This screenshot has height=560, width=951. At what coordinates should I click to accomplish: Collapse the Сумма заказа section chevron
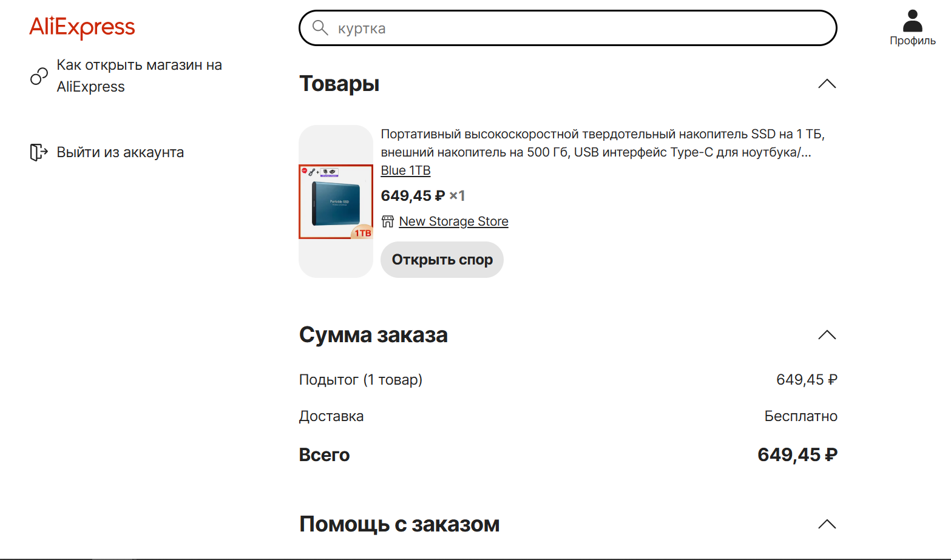click(x=827, y=335)
